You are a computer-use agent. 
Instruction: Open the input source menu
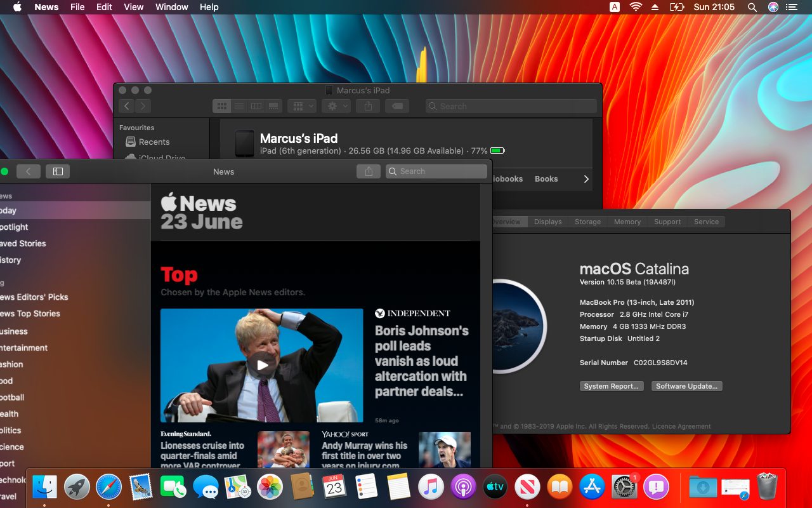[615, 7]
